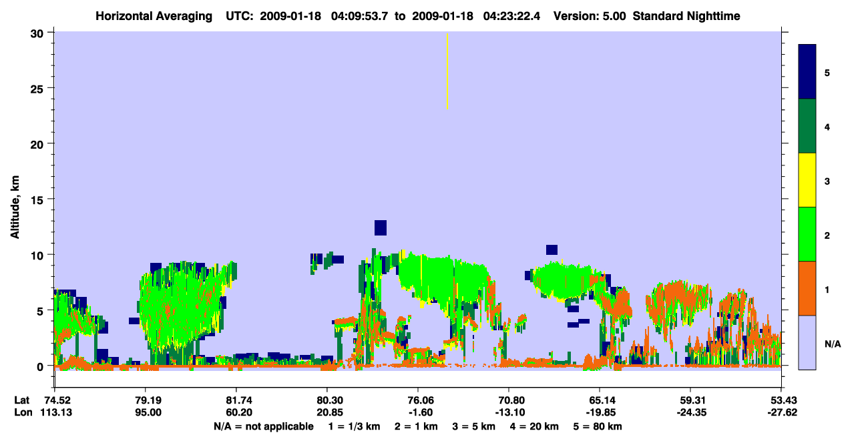Screen dimensions: 868x445
Task: Click the '3 = 5 km' legend note
Action: click(474, 426)
